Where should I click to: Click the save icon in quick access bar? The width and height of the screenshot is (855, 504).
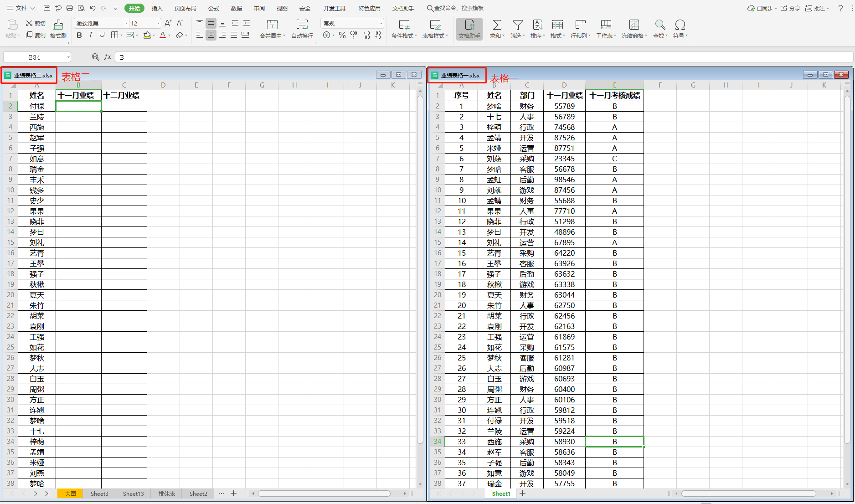[47, 8]
